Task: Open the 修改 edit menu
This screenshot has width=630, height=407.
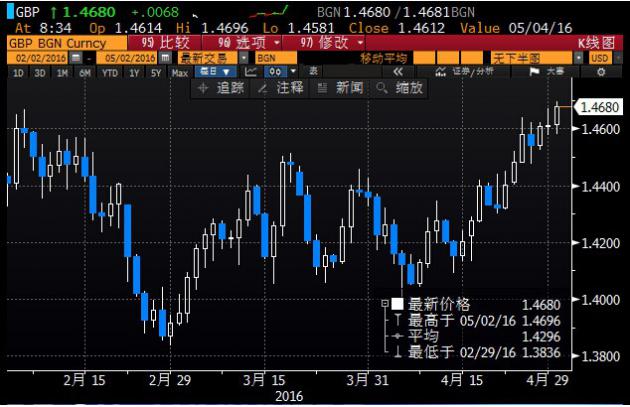Action: (x=332, y=44)
